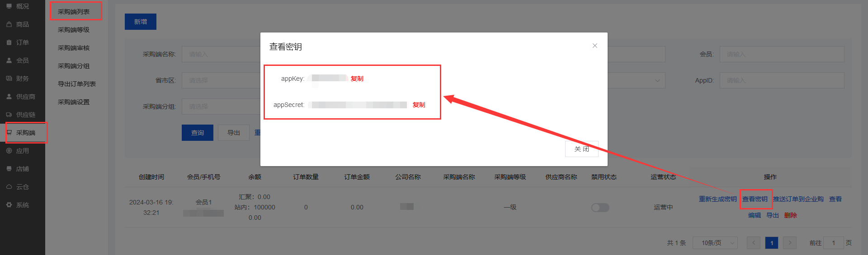Select 采购端分组 submenu item
Viewport: 868px width, 255px height.
(x=74, y=66)
